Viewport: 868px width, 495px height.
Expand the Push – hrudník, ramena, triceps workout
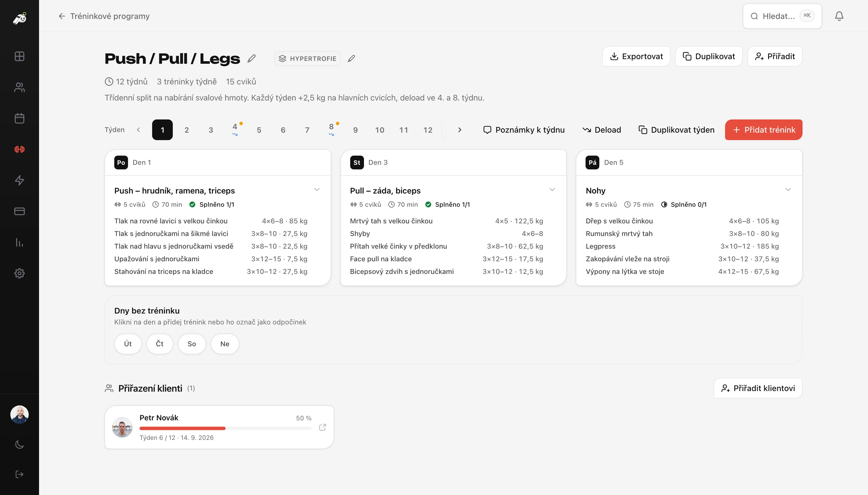(317, 190)
